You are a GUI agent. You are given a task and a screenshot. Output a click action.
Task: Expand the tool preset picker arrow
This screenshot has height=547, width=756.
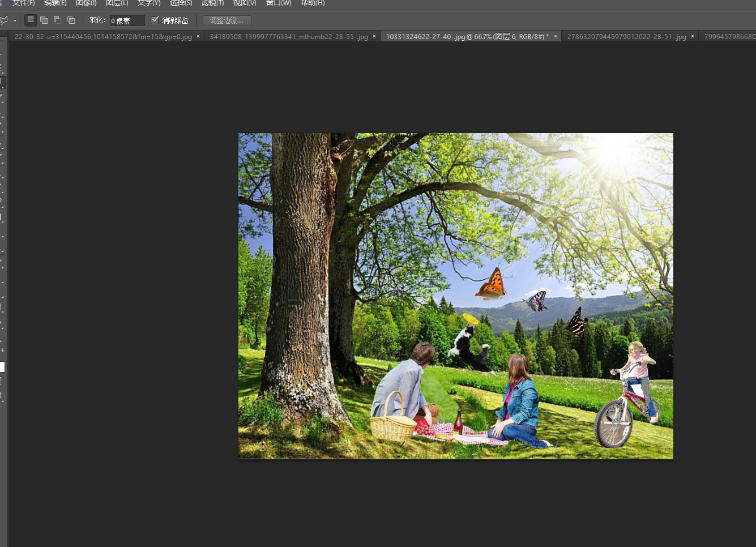click(15, 21)
